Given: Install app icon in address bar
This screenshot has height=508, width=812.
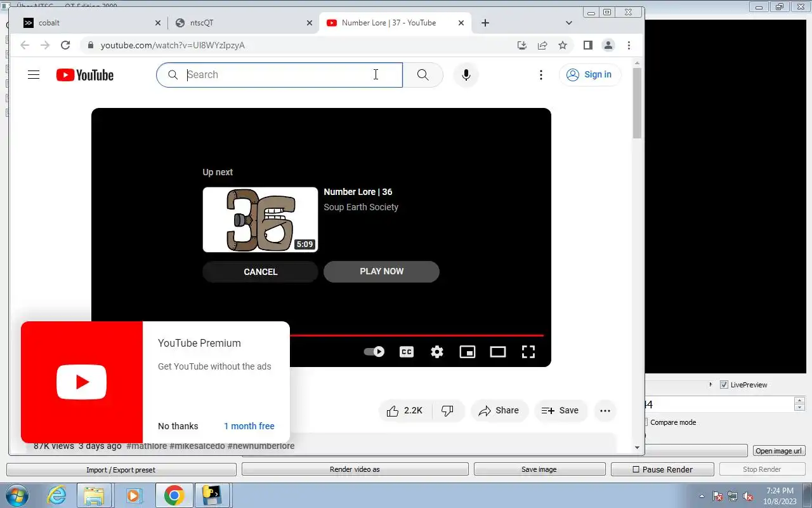Looking at the screenshot, I should pos(522,45).
